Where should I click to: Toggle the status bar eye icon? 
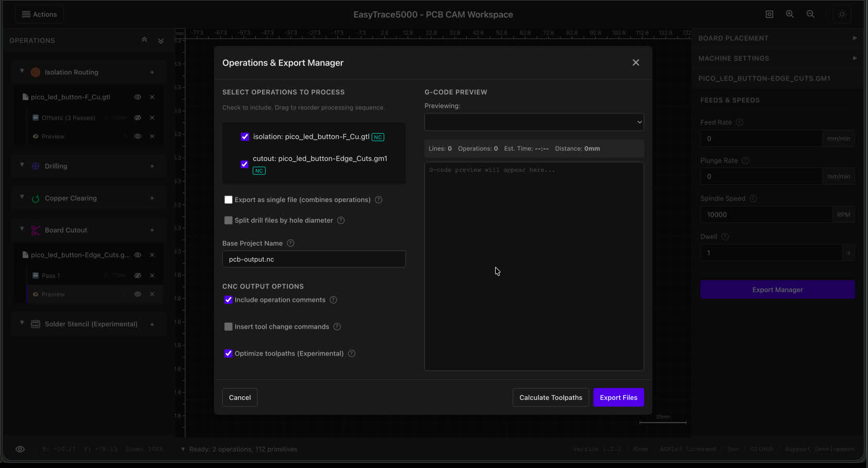tap(20, 449)
